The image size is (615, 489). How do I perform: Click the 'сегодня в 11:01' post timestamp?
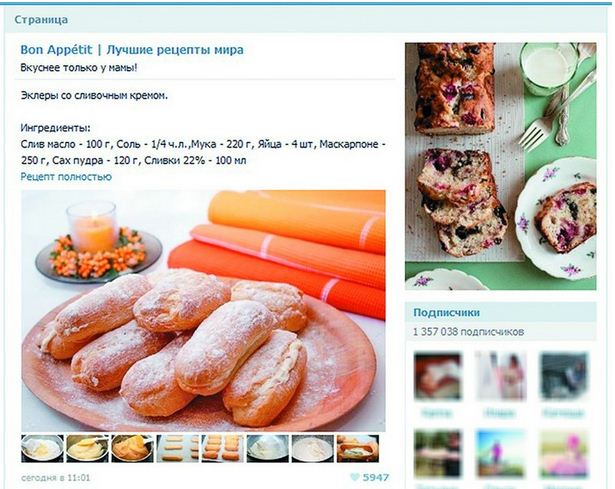[x=56, y=478]
